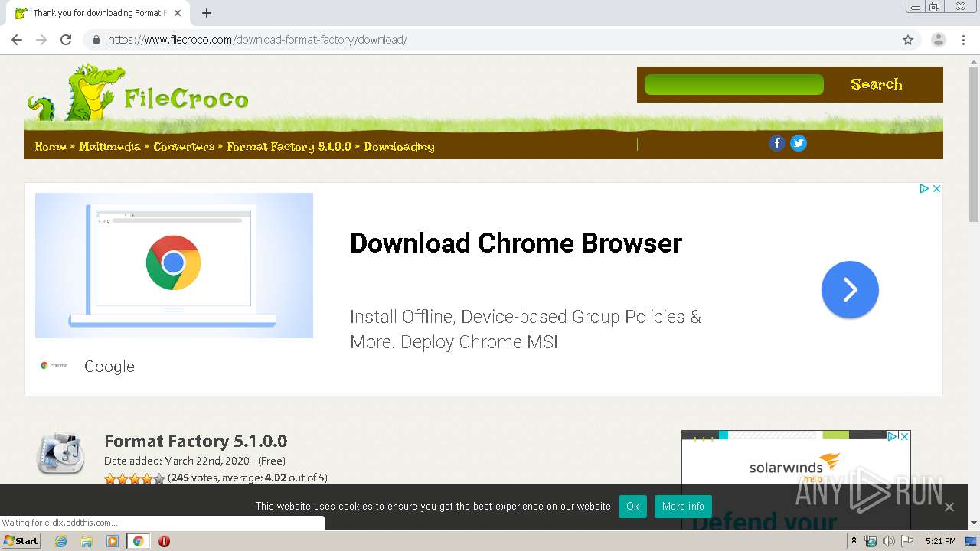Close the Chrome Browser ad banner
The width and height of the screenshot is (980, 551).
click(936, 188)
